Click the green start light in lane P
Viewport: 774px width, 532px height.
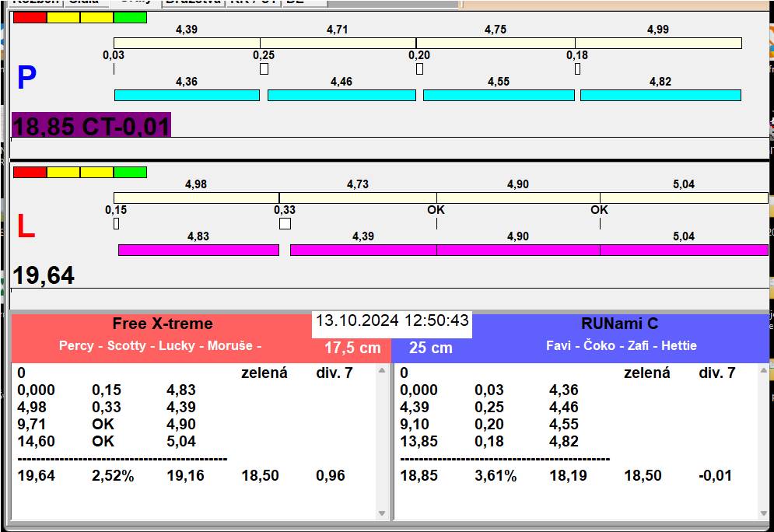(x=130, y=17)
